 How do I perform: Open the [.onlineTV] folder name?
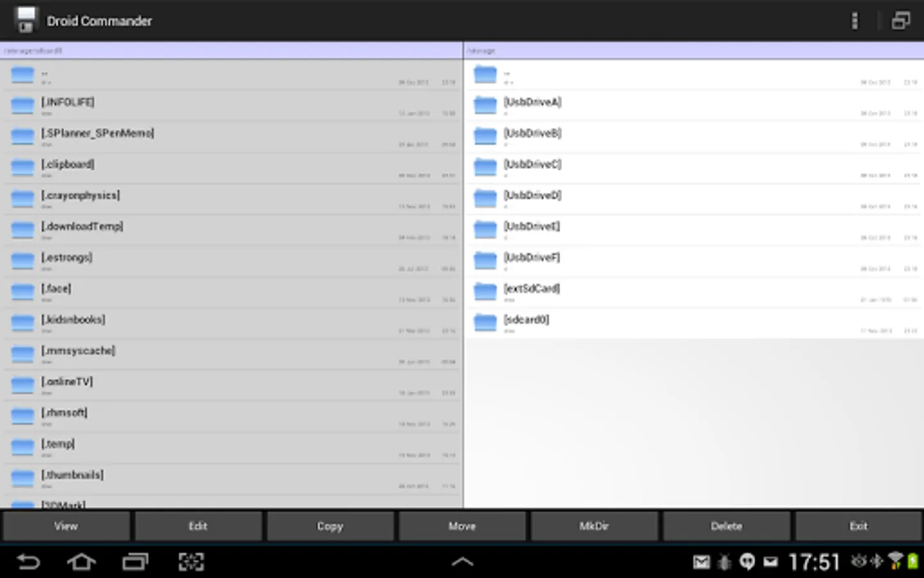[x=67, y=381]
